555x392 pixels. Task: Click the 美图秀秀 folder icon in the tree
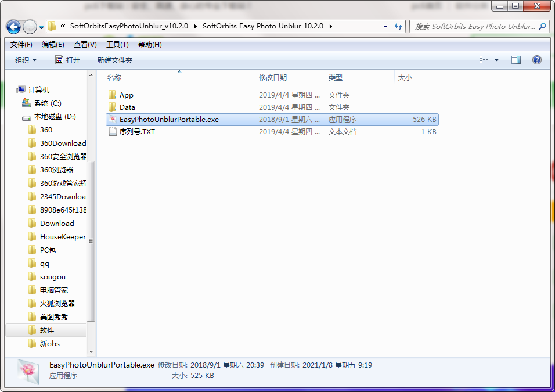coord(32,317)
